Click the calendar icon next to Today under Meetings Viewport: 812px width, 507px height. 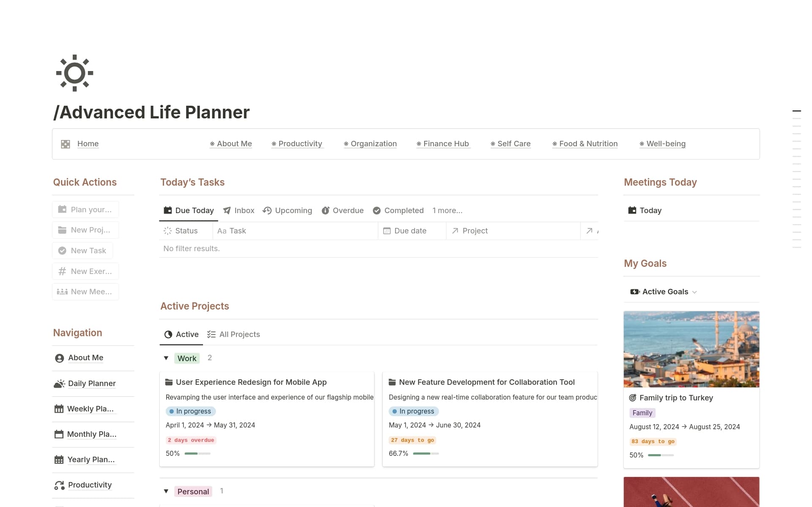(632, 210)
